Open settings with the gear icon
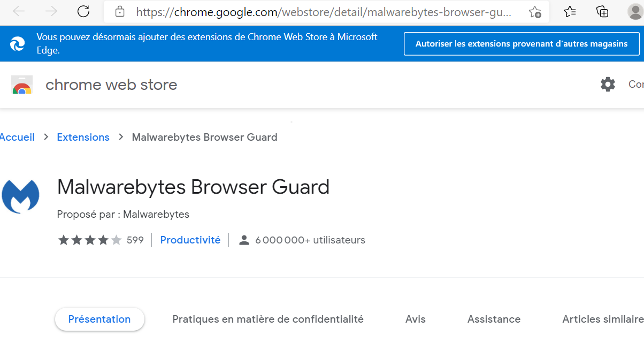The image size is (644, 343). pos(608,85)
